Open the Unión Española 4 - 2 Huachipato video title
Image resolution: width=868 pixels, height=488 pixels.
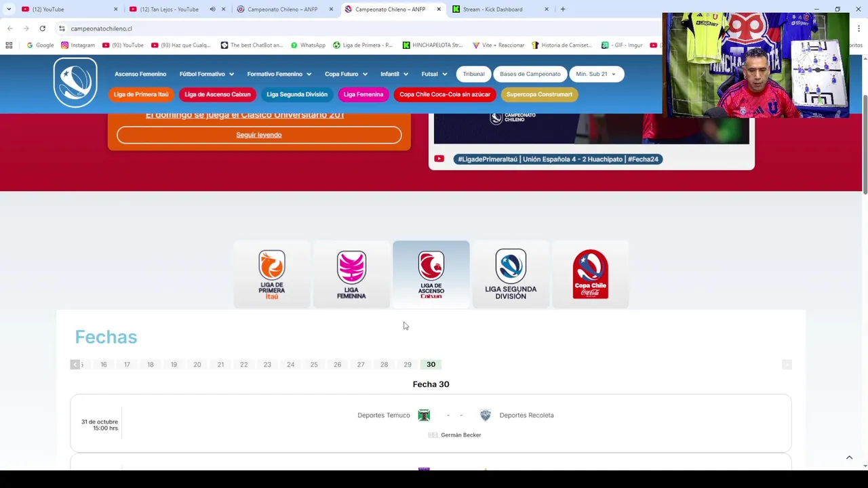558,159
